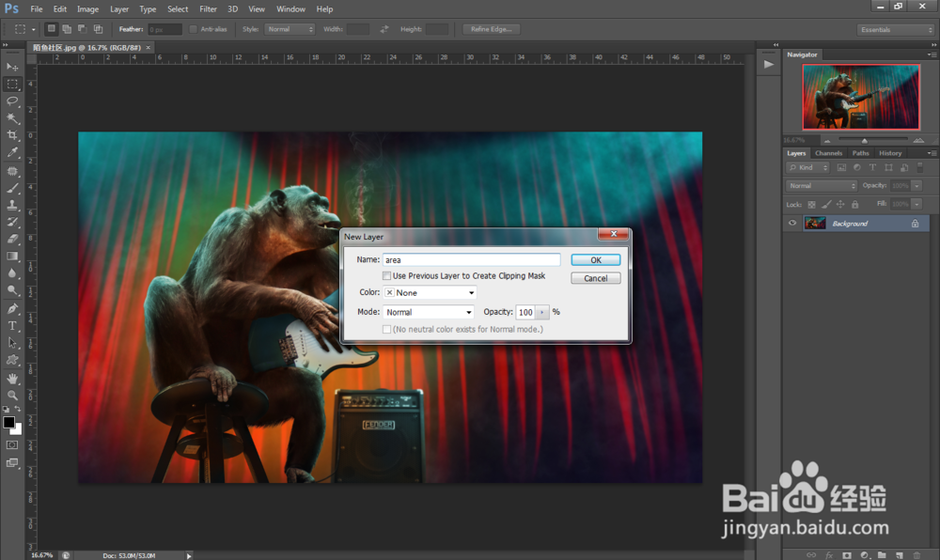Open the Filter menu
Screen dimensions: 940x560
coord(208,9)
